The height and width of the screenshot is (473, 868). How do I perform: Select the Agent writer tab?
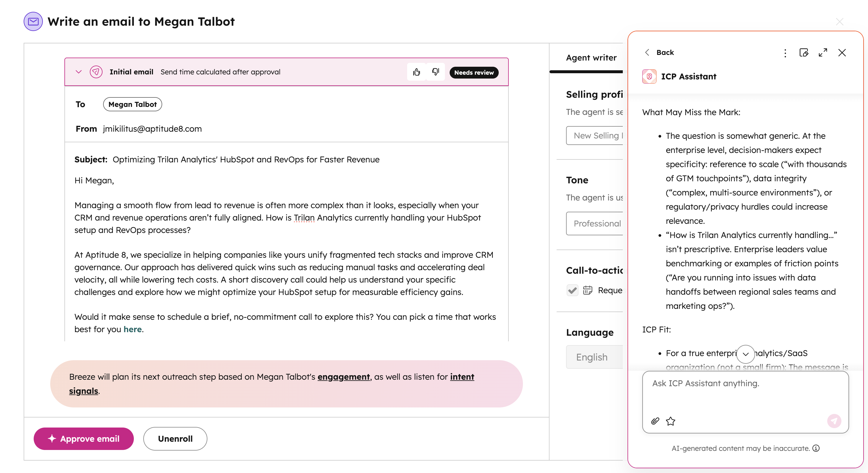point(591,58)
